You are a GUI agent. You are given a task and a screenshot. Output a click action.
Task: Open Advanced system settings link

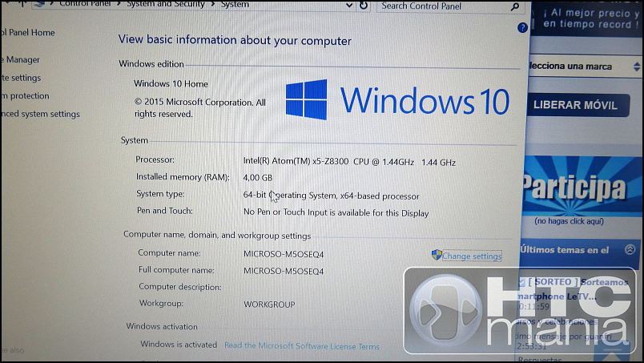40,114
